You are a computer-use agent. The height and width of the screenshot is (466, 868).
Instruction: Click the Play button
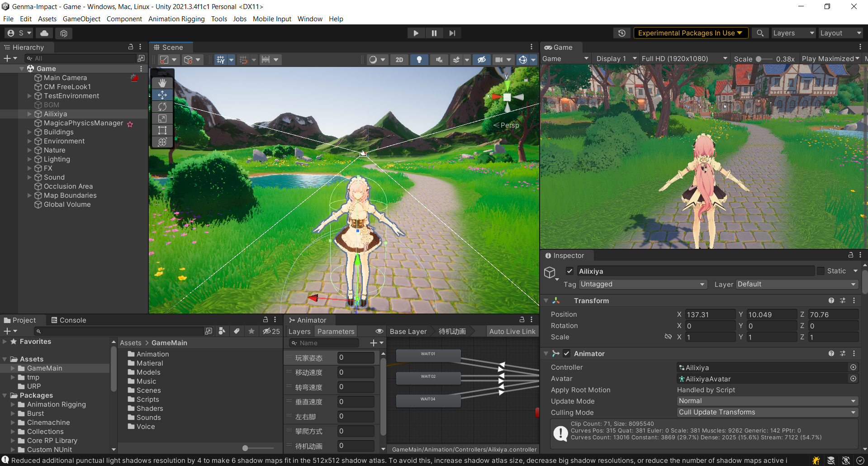pyautogui.click(x=416, y=33)
